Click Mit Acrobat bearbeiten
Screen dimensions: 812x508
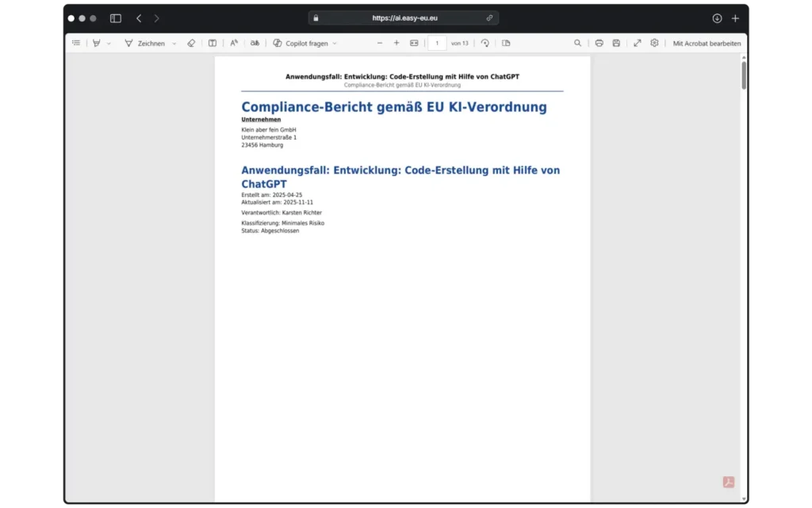[706, 43]
